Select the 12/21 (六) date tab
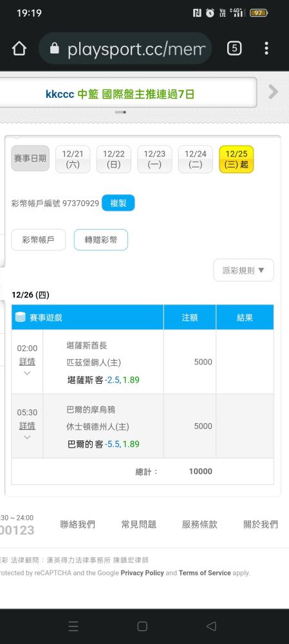 pyautogui.click(x=73, y=159)
